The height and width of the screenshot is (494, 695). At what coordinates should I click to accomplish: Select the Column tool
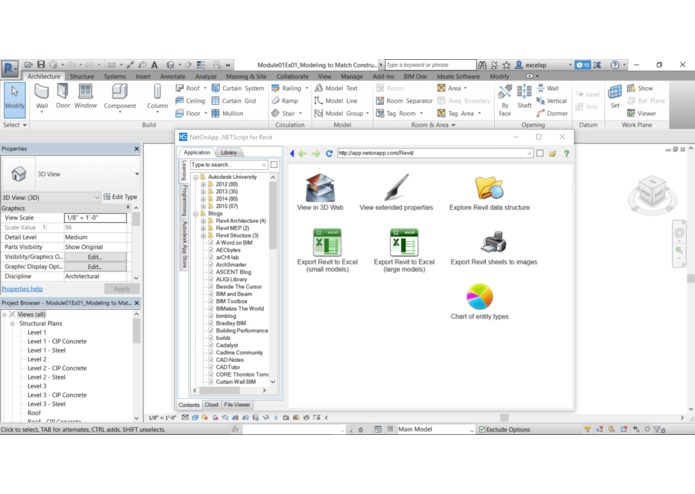pos(157,97)
